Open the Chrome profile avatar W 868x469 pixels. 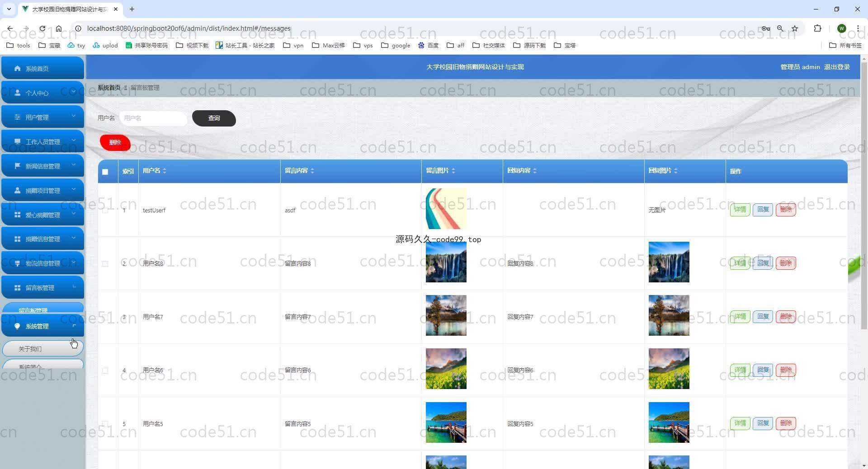point(841,28)
